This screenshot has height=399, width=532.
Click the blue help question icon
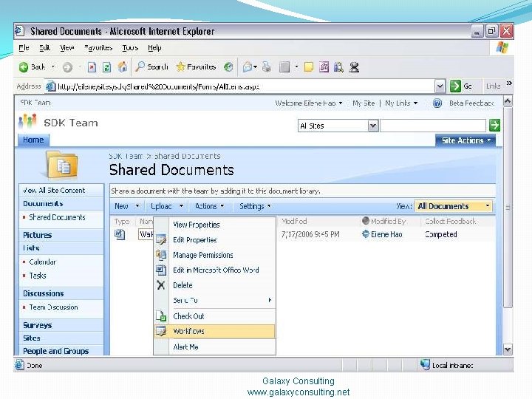(x=437, y=103)
